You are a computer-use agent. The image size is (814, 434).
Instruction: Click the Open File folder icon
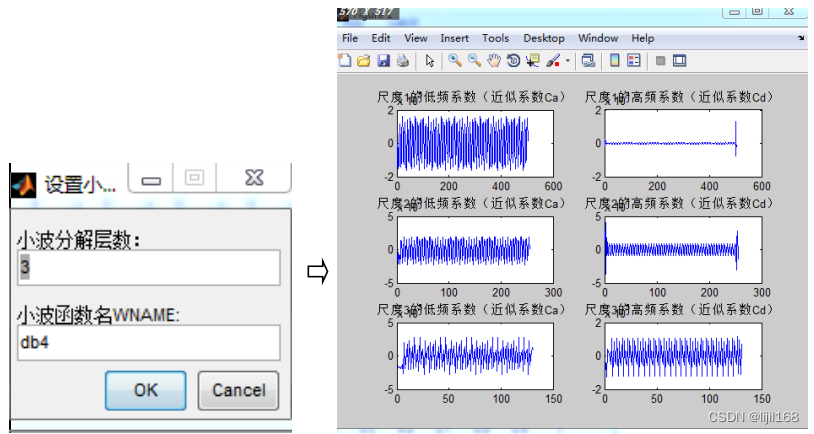tap(364, 61)
